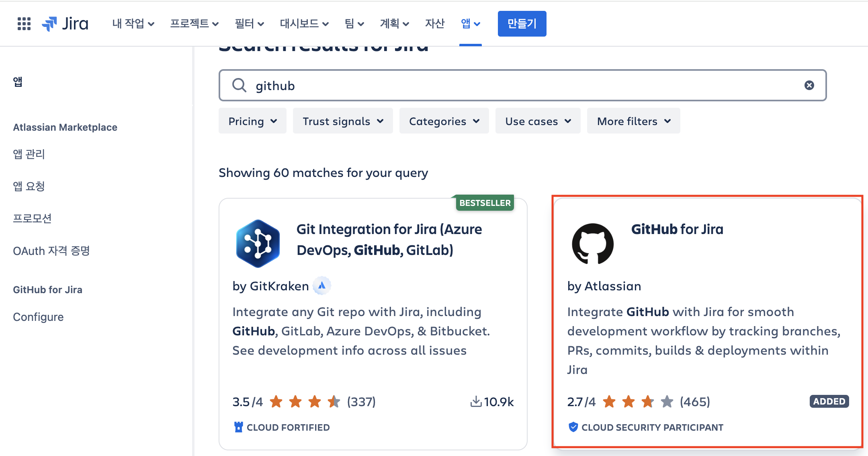Focus the github search input field
The width and height of the screenshot is (868, 456).
pyautogui.click(x=522, y=85)
